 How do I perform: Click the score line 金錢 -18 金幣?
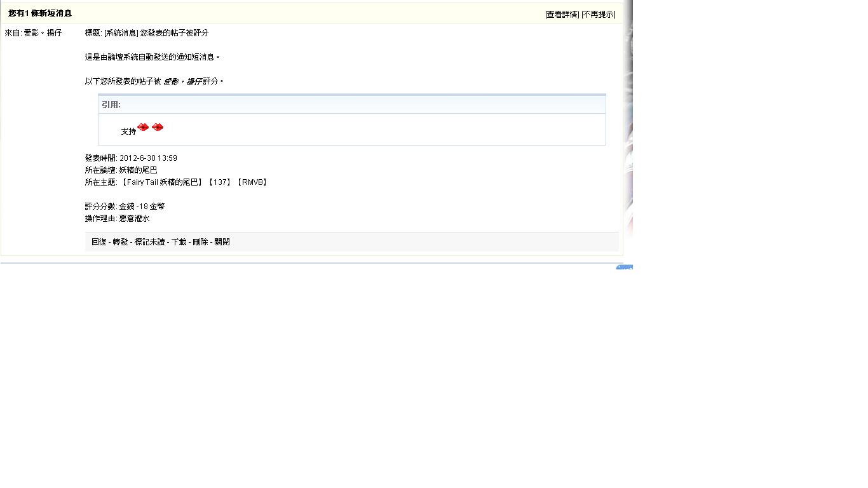click(x=142, y=207)
